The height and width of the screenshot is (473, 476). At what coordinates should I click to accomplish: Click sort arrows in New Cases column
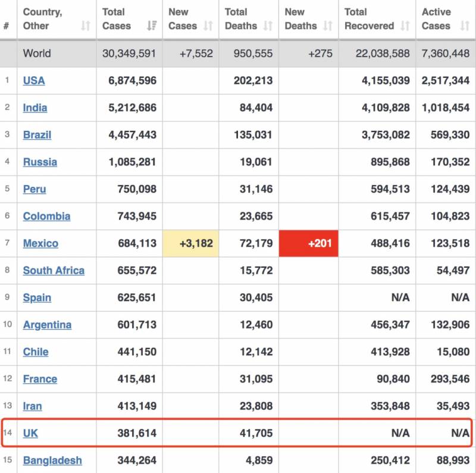(208, 26)
